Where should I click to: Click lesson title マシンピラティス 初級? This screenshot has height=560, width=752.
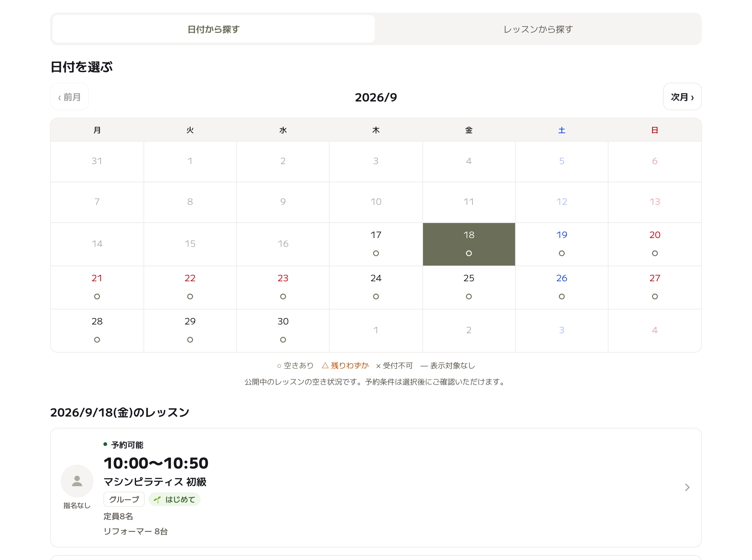[x=155, y=482]
